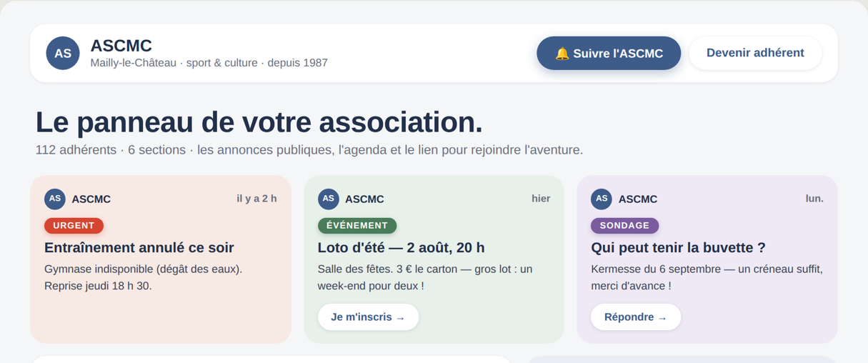Click the 'lun.' timestamp
The width and height of the screenshot is (868, 363).
[x=814, y=199]
